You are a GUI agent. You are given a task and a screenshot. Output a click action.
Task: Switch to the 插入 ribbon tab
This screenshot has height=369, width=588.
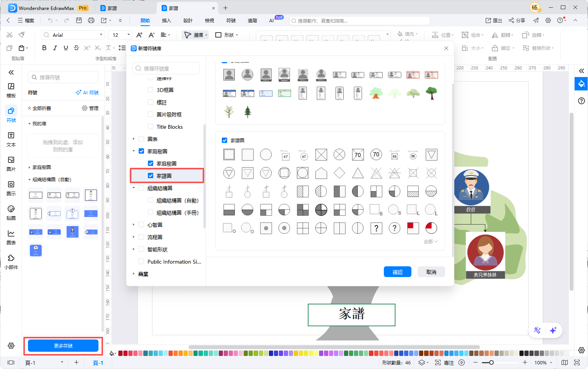pos(166,21)
